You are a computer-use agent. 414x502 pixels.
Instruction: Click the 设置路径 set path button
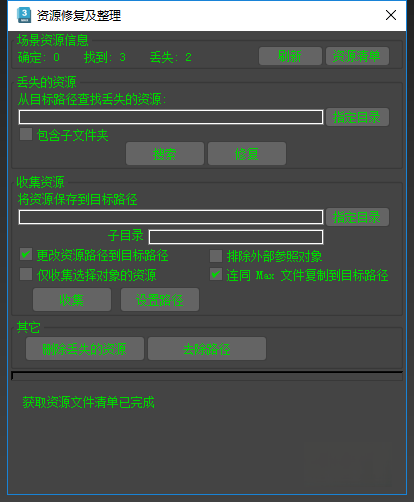pyautogui.click(x=160, y=300)
